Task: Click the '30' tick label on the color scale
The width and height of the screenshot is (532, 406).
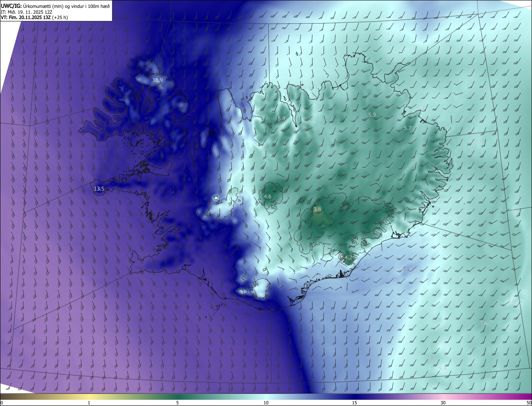Action: click(443, 403)
